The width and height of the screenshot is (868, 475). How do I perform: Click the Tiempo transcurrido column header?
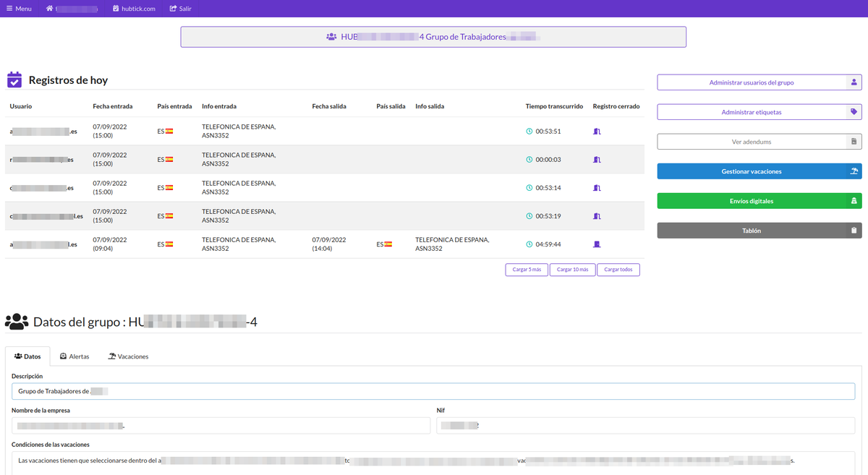[x=554, y=106]
